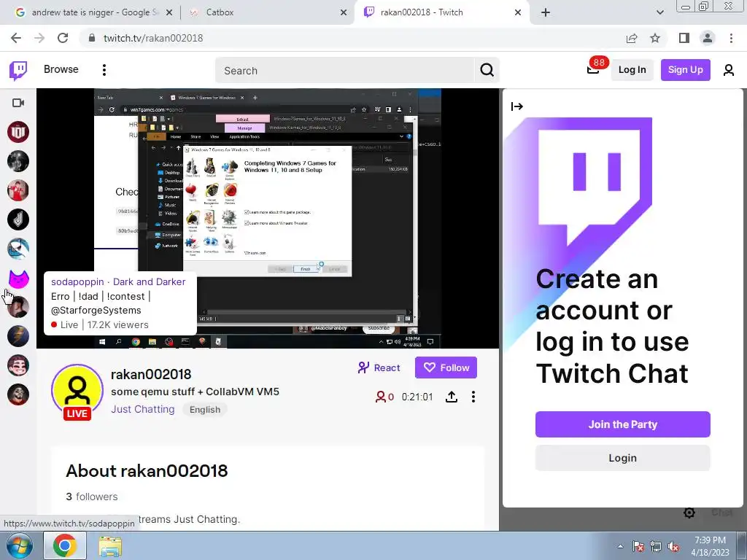Image resolution: width=747 pixels, height=560 pixels.
Task: Go back with the browser back arrow
Action: (x=16, y=38)
